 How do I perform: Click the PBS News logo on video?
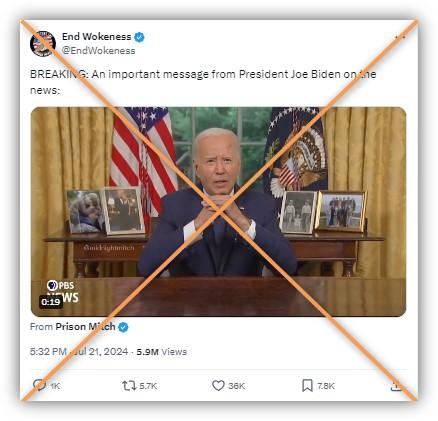tap(62, 290)
